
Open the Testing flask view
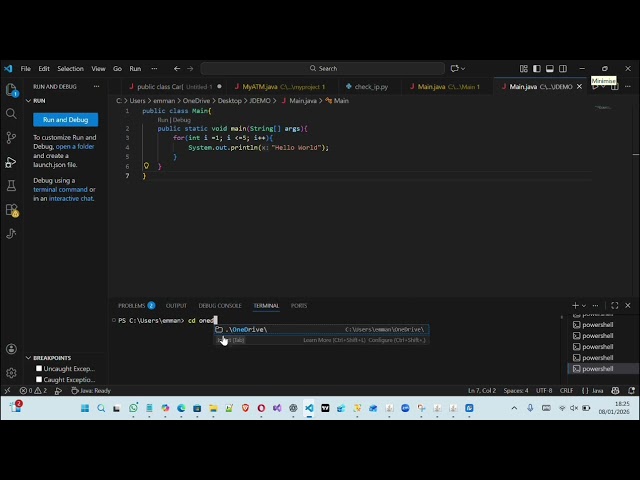point(11,186)
